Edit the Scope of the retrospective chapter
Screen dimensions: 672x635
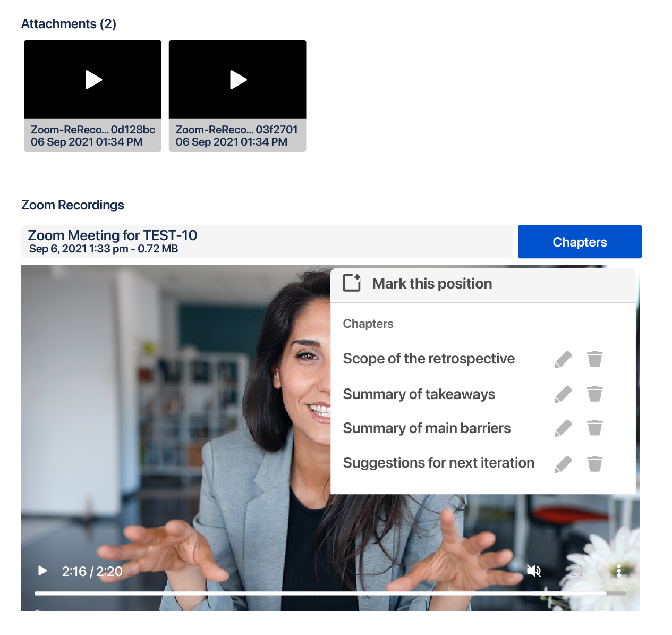pyautogui.click(x=563, y=359)
